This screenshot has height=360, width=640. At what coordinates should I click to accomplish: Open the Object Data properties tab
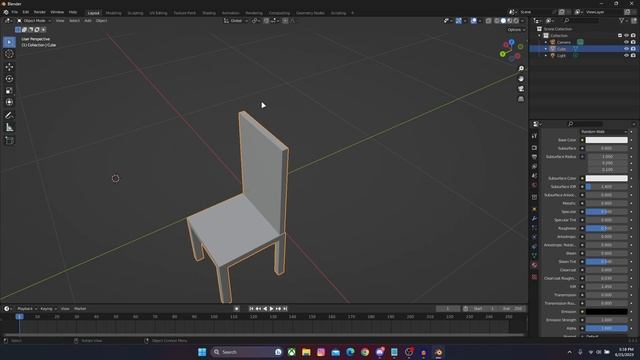534,256
